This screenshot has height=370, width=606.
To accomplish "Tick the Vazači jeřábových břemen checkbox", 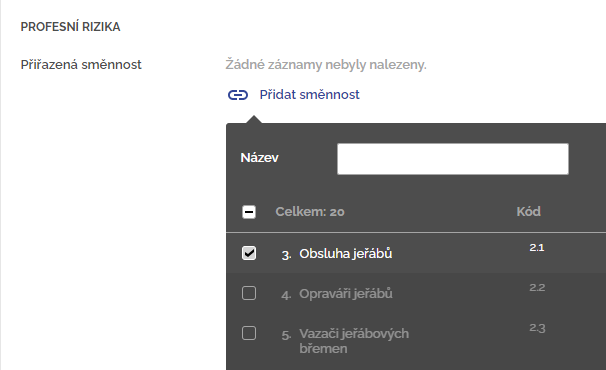I will [249, 333].
